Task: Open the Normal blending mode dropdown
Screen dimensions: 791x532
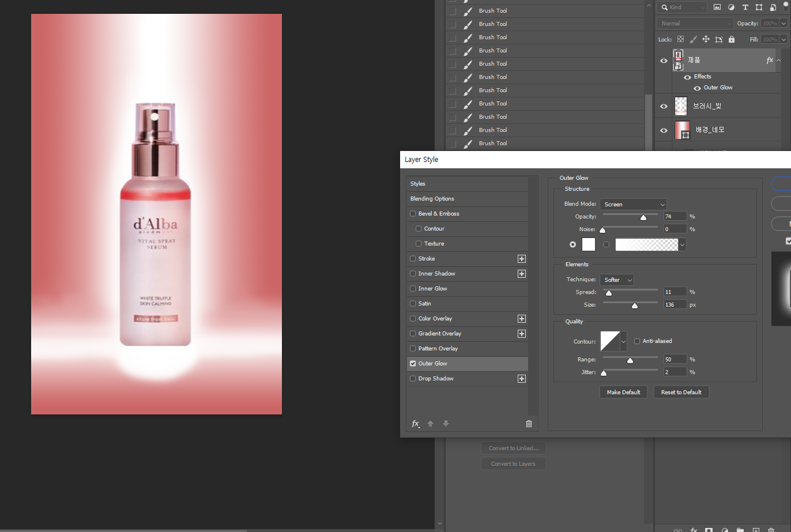Action: point(695,23)
